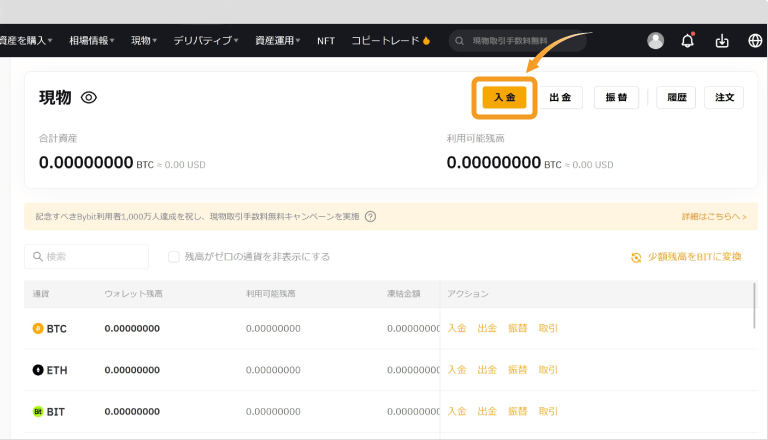This screenshot has height=440, width=768.
Task: Click the 出金 withdraw button
Action: pyautogui.click(x=560, y=98)
